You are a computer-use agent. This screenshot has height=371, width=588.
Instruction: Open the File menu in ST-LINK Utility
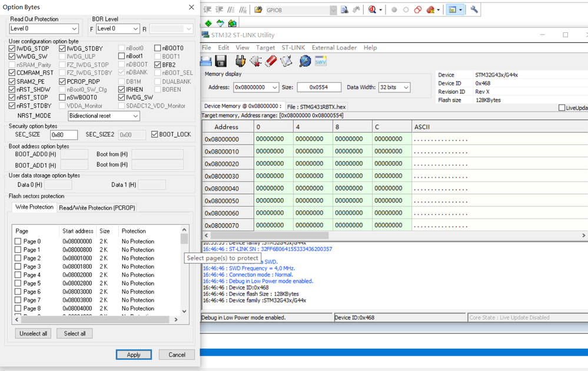pyautogui.click(x=206, y=48)
